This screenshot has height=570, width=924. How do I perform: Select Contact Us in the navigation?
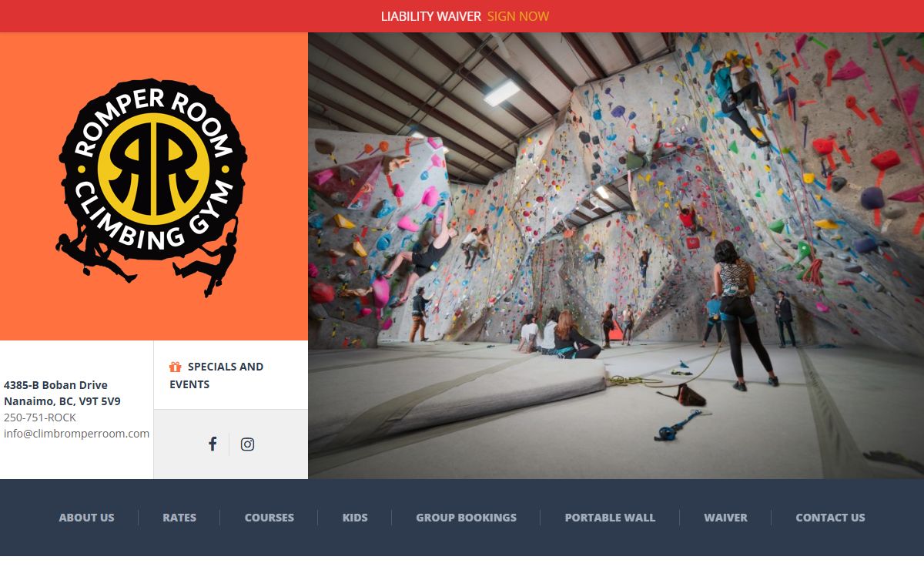(830, 518)
